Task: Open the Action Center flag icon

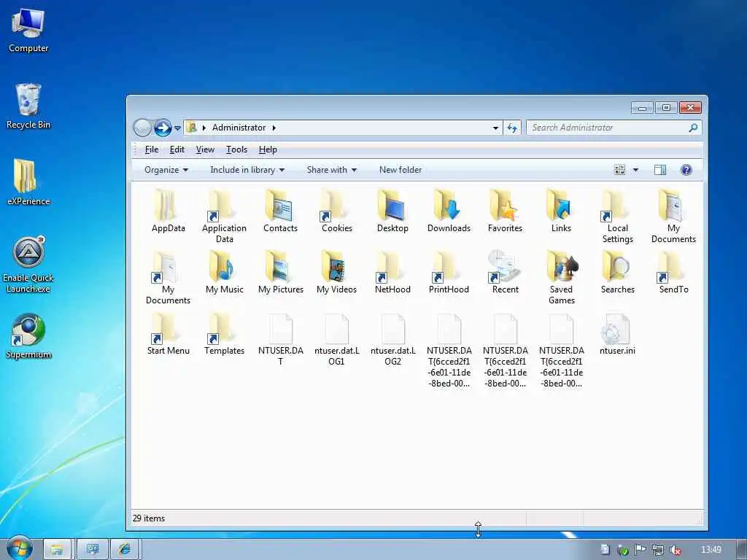Action: coord(640,550)
